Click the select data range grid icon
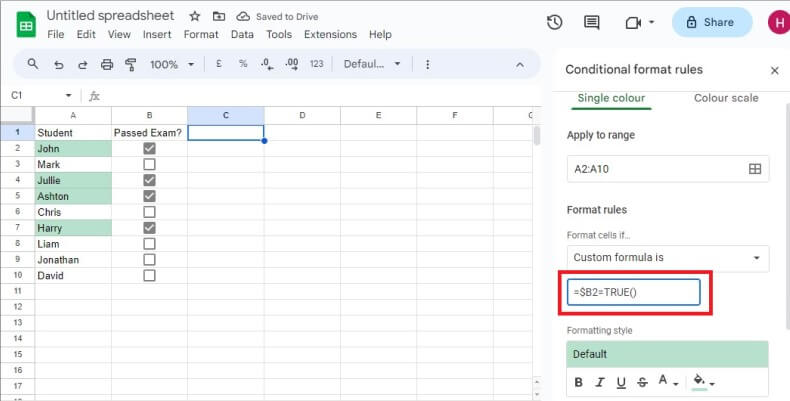 click(755, 169)
